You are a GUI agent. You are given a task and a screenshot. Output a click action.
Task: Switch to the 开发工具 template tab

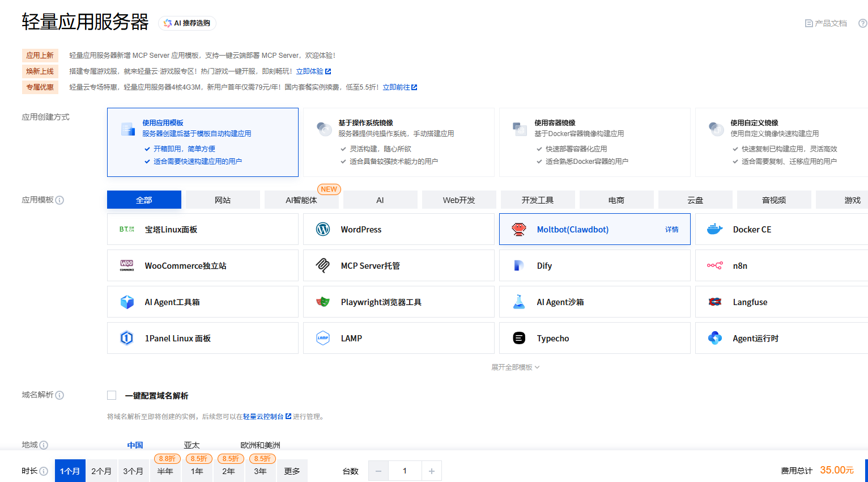(x=538, y=200)
